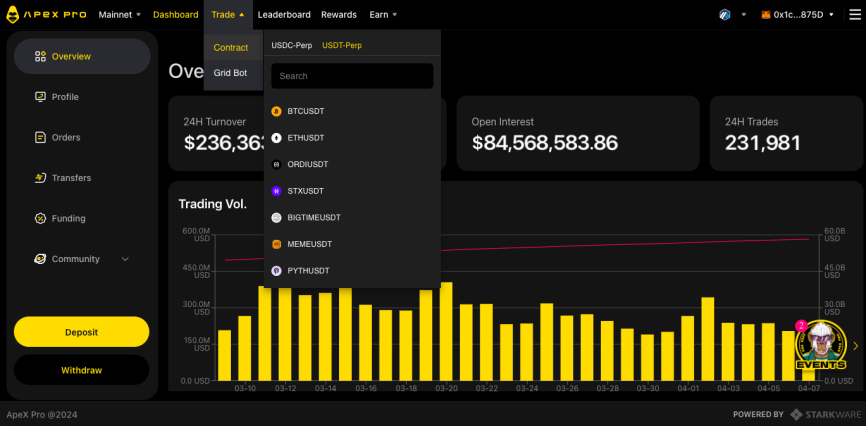The height and width of the screenshot is (426, 866).
Task: Click the Community sidebar icon
Action: coord(40,259)
